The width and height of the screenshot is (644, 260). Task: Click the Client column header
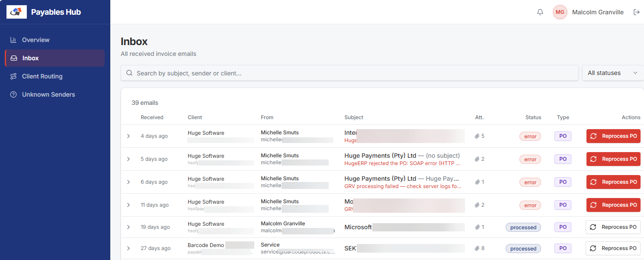point(195,117)
